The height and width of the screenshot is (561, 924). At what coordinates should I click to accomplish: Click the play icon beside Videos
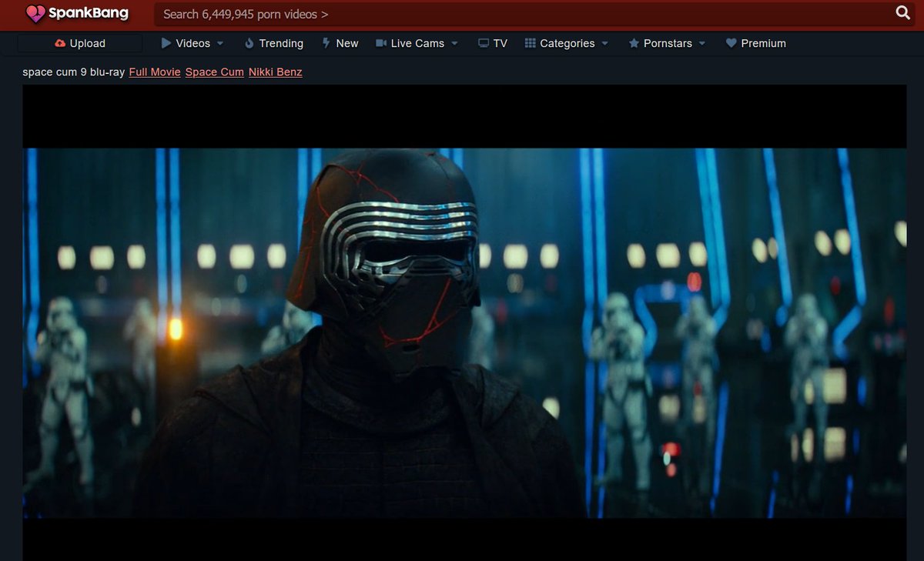tap(166, 43)
